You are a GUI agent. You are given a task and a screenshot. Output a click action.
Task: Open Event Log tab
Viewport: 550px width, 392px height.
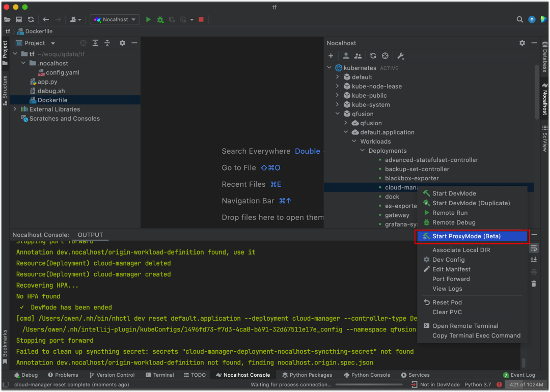pyautogui.click(x=519, y=375)
